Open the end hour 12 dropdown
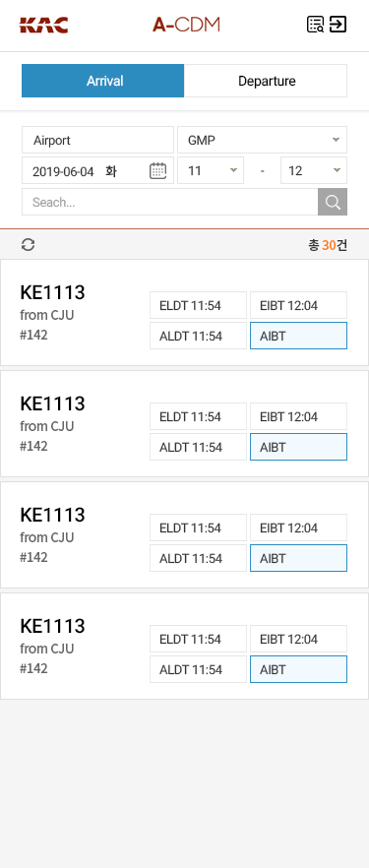This screenshot has width=369, height=868. tap(314, 170)
